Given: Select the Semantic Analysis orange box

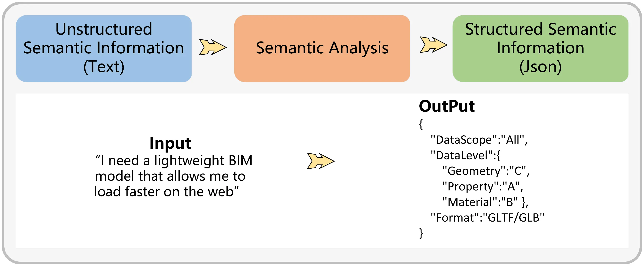Looking at the screenshot, I should pos(322,48).
